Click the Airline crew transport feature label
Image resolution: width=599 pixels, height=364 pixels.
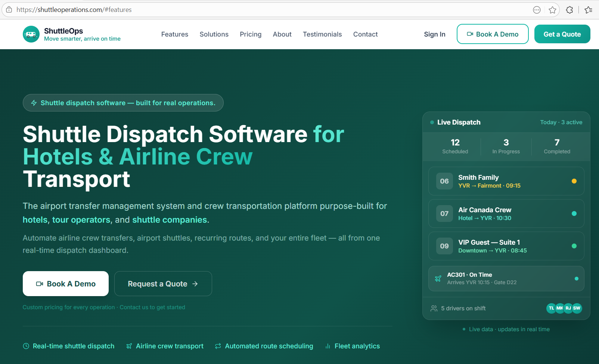(x=170, y=346)
